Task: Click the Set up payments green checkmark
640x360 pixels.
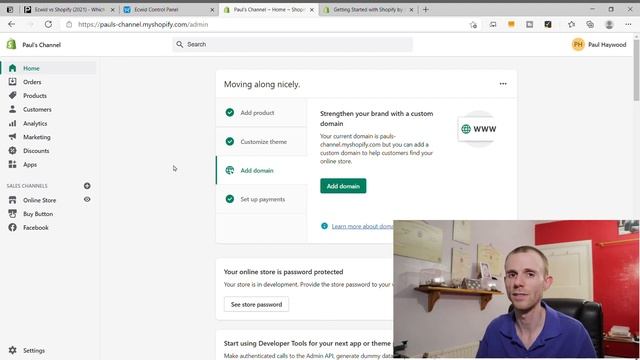Action: [230, 199]
